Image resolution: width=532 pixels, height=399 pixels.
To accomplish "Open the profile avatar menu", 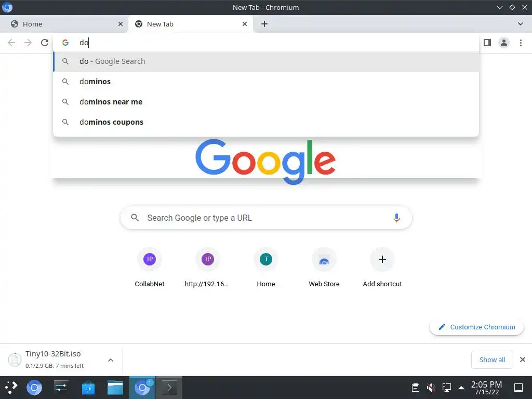I will pos(504,43).
